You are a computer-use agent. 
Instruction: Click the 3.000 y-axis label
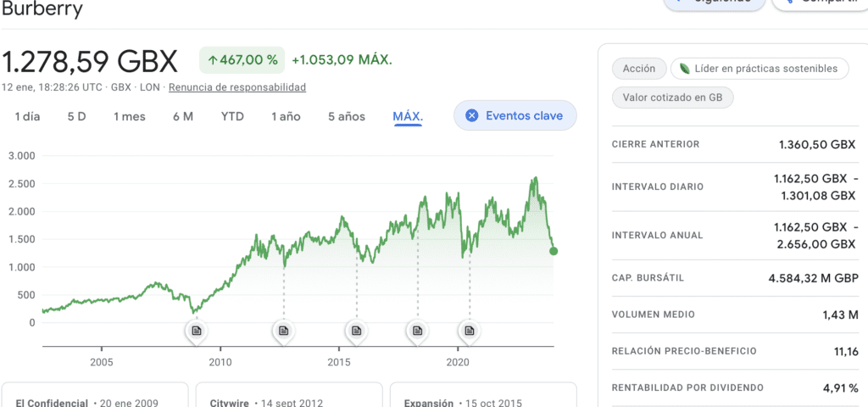21,156
